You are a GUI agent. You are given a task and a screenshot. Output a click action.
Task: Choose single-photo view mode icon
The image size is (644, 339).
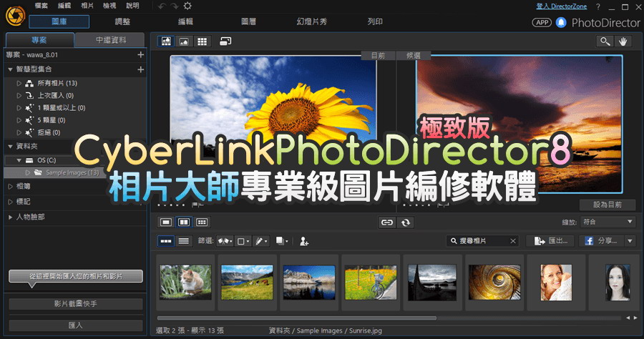[166, 222]
